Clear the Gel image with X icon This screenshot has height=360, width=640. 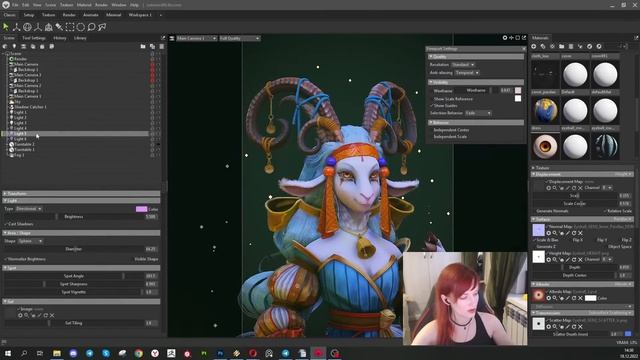pos(52,316)
